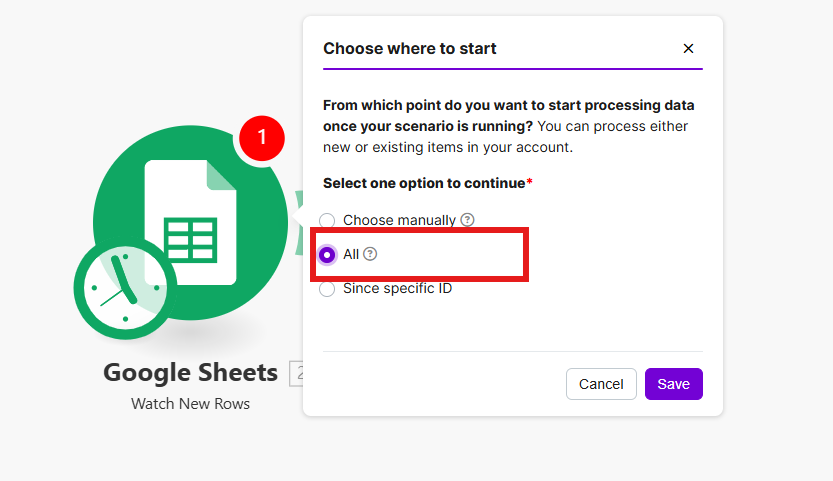Click the Watch New Rows label
The height and width of the screenshot is (481, 833).
[190, 404]
